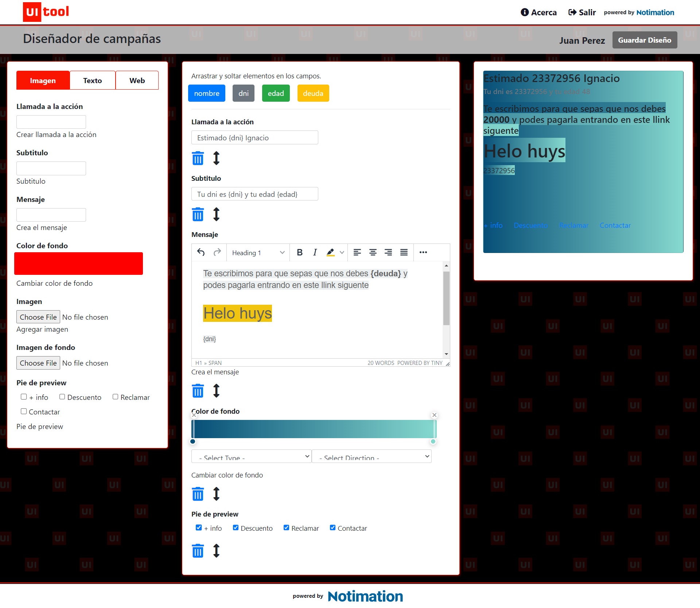Enable the Reclamar checkbox in the left sidebar
The image size is (700, 608).
pyautogui.click(x=115, y=397)
